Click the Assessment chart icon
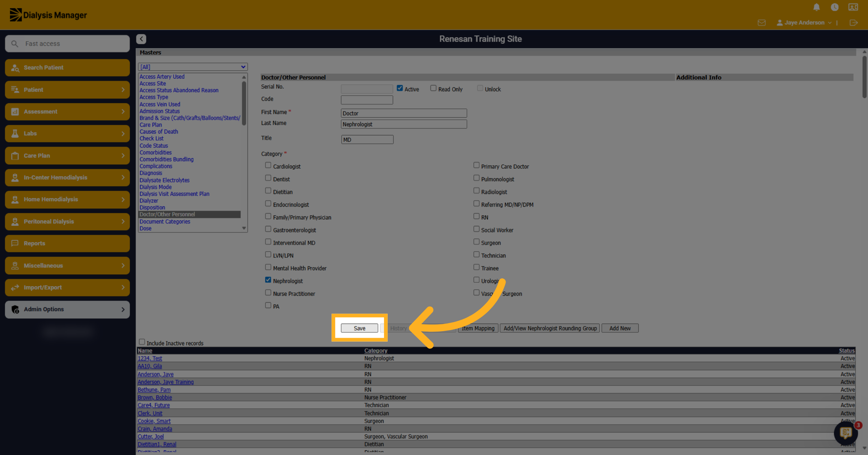Screen dimensions: 868x455 tap(15, 111)
